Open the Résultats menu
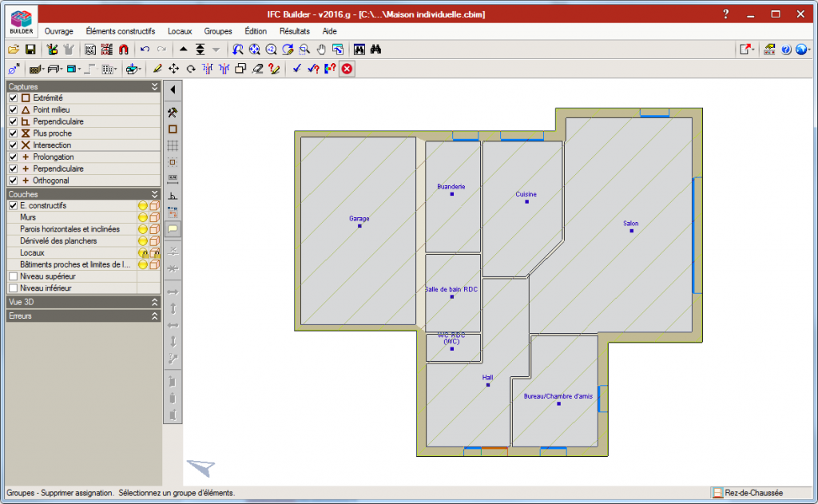Viewport: 818px width, 504px height. 294,31
